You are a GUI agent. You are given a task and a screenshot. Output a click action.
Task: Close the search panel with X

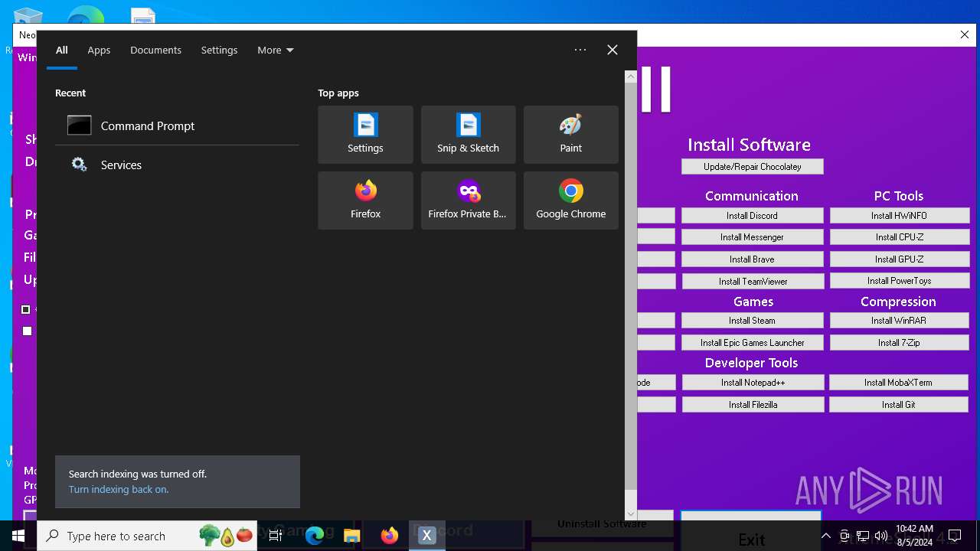tap(612, 50)
